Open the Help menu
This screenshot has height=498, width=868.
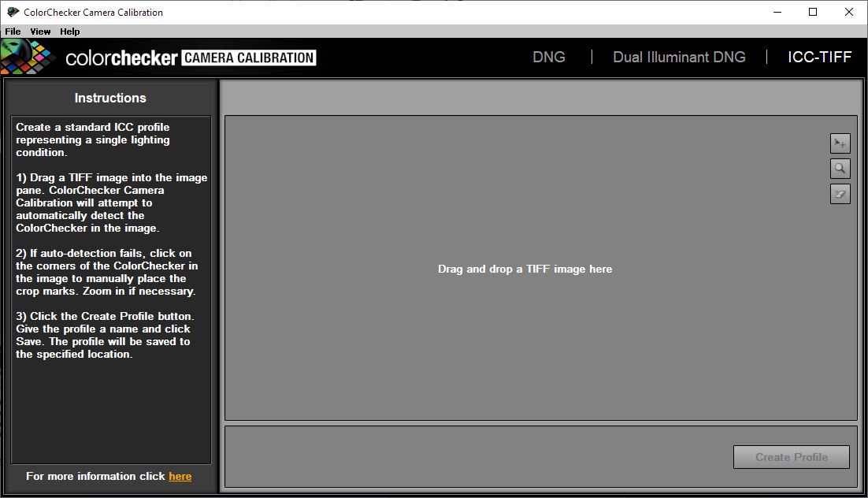click(70, 32)
